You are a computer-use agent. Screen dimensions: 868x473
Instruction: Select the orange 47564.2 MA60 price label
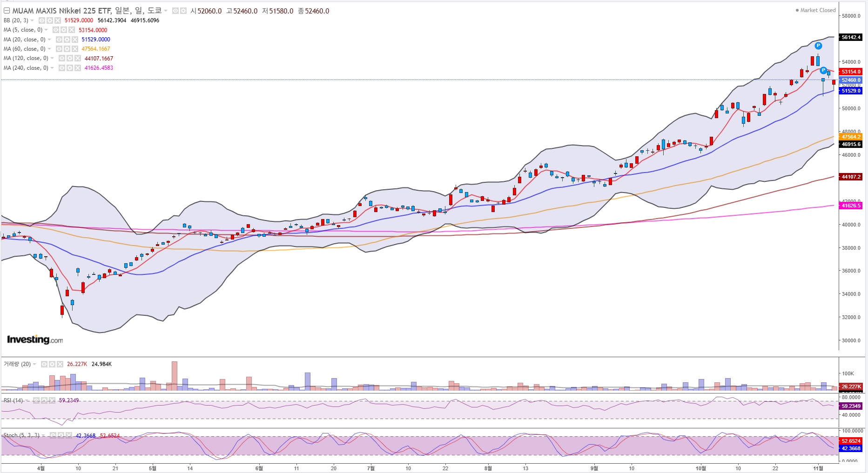851,137
